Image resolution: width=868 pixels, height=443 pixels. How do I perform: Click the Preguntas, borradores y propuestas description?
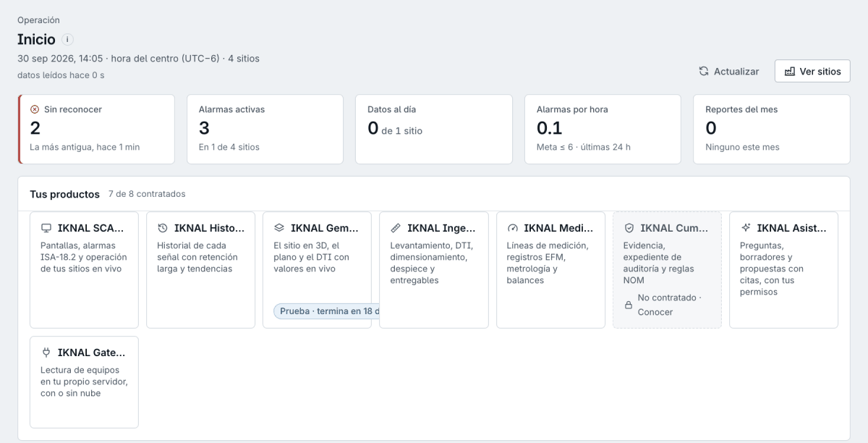pos(772,269)
